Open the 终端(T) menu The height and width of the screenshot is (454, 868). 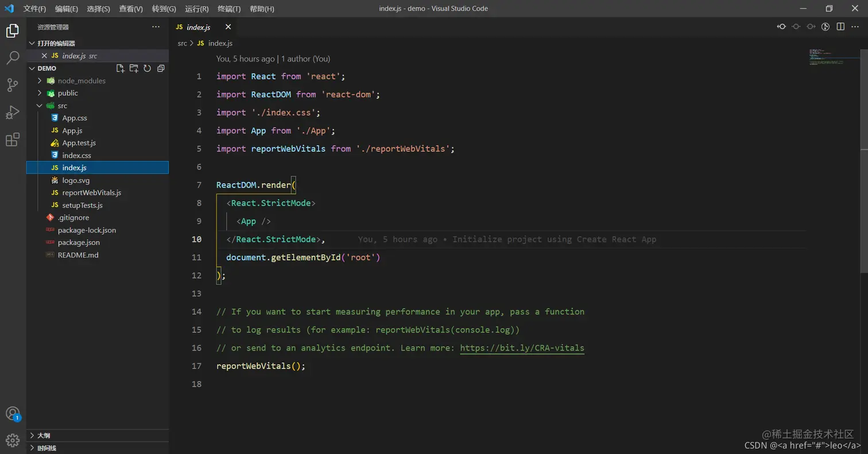[x=230, y=9]
